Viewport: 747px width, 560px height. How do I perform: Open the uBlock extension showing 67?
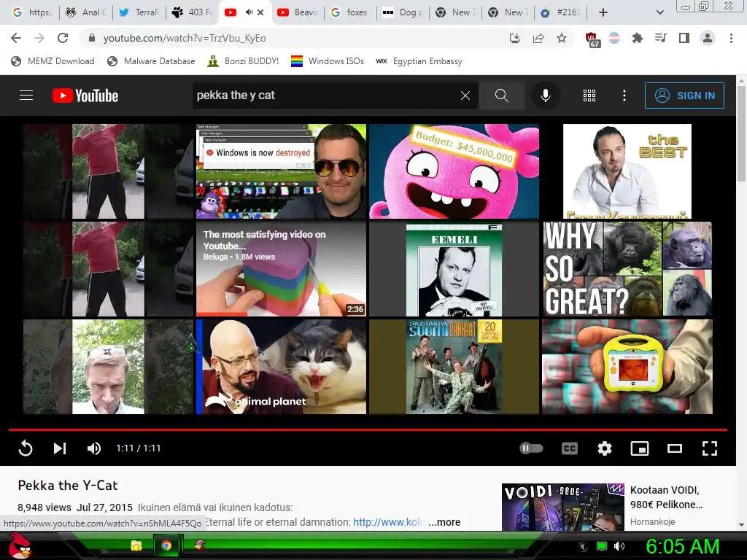pos(592,39)
